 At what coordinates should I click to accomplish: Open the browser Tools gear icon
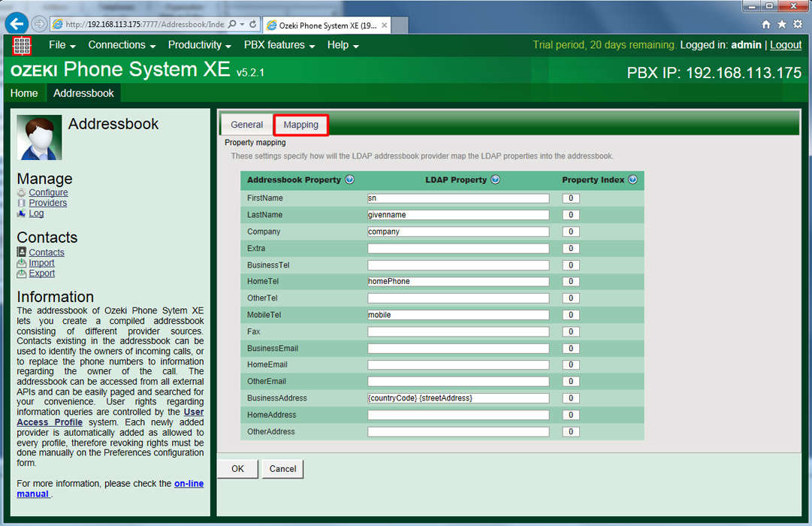(798, 24)
